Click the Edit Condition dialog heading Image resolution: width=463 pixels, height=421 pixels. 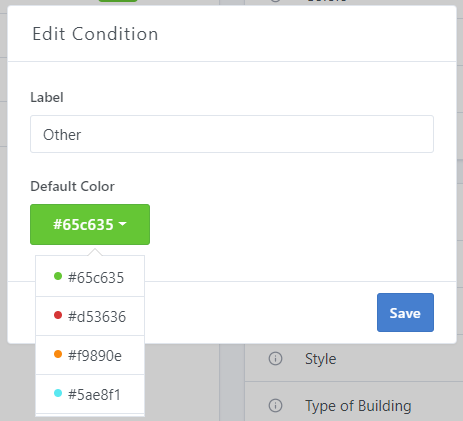pos(95,34)
